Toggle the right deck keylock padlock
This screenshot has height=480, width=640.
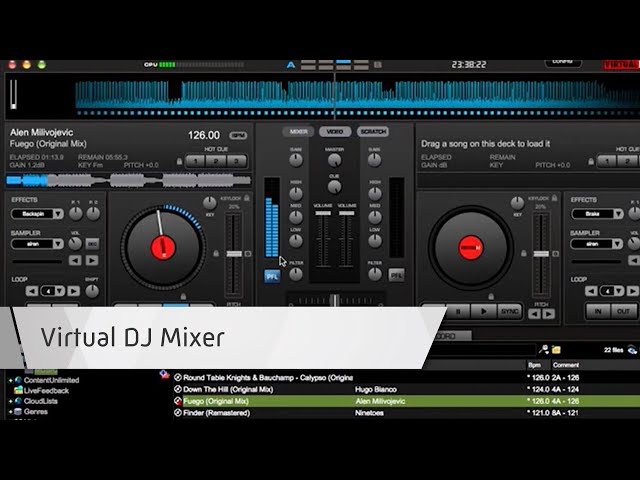tap(554, 198)
